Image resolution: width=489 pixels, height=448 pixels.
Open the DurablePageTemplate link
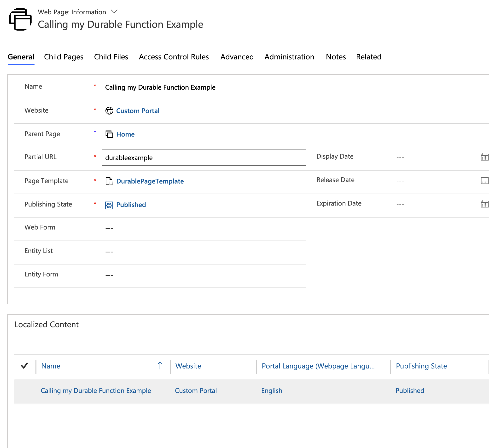(150, 181)
